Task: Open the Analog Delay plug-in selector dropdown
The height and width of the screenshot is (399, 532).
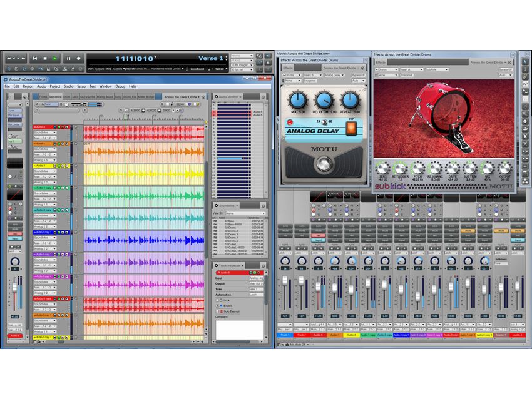Action: [x=335, y=75]
